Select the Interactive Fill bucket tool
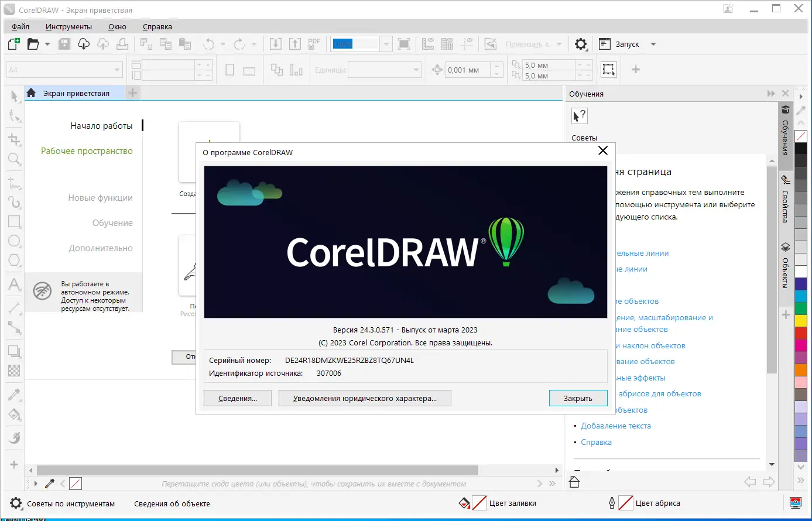This screenshot has height=521, width=812. pyautogui.click(x=15, y=414)
